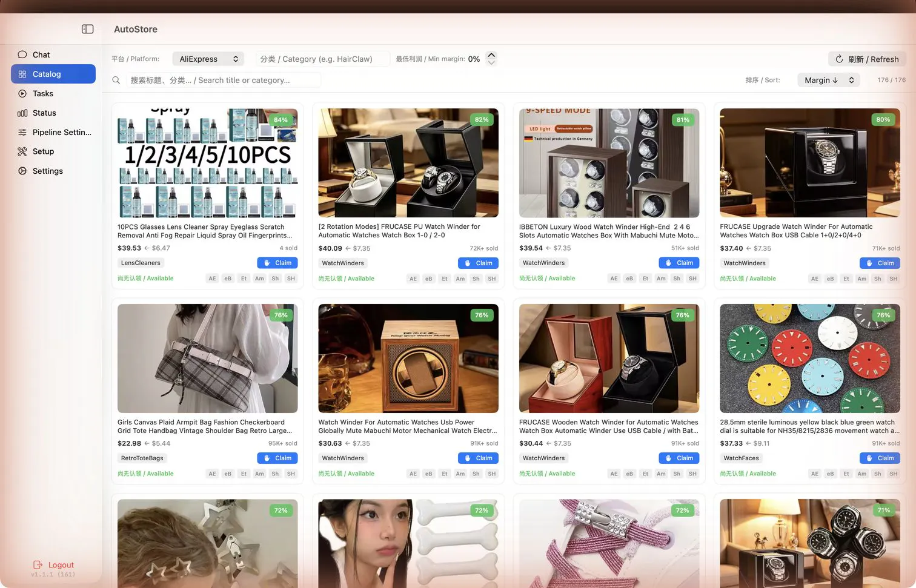
Task: Click WatchWinders tag on the IBBETON card
Action: tap(543, 263)
